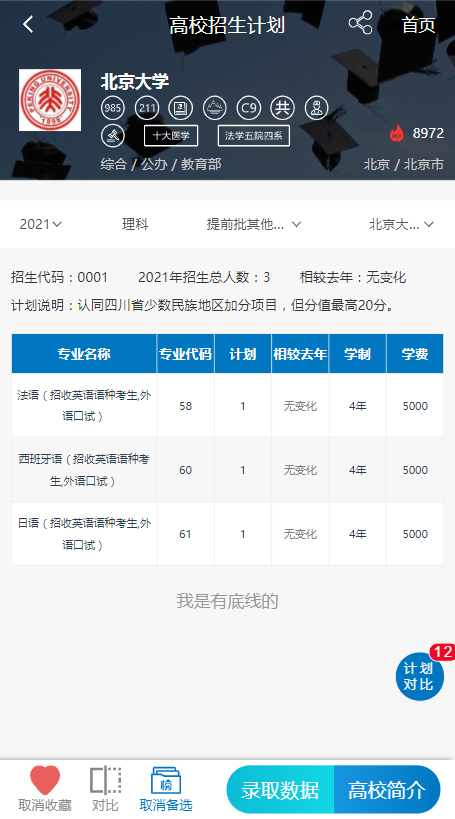This screenshot has height=819, width=455.
Task: Tap the mountain-shaped badge icon
Action: [215, 108]
